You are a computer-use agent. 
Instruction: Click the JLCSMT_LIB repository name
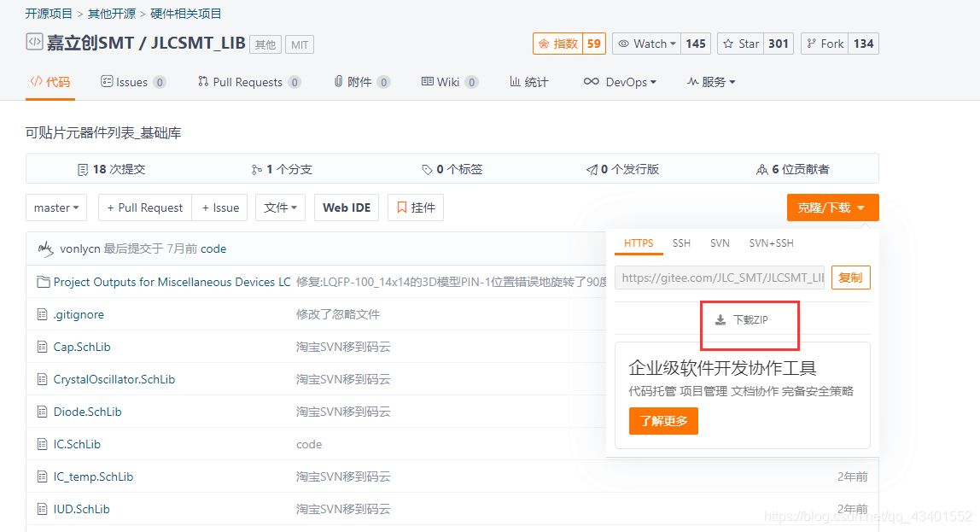(198, 43)
